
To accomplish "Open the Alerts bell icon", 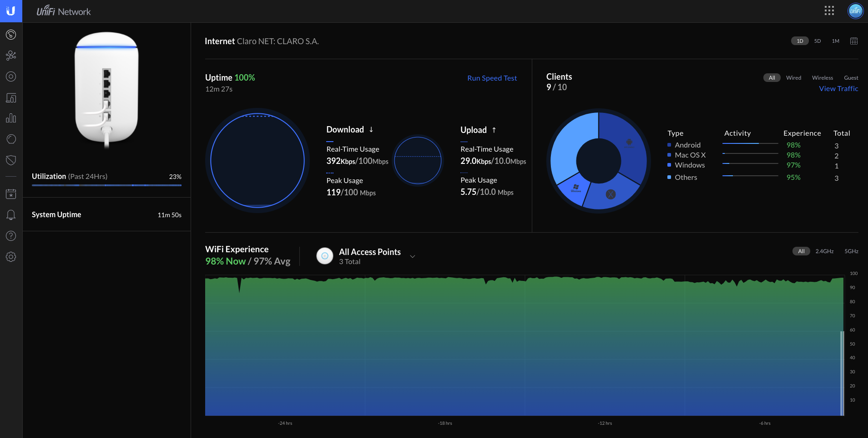I will pos(11,215).
